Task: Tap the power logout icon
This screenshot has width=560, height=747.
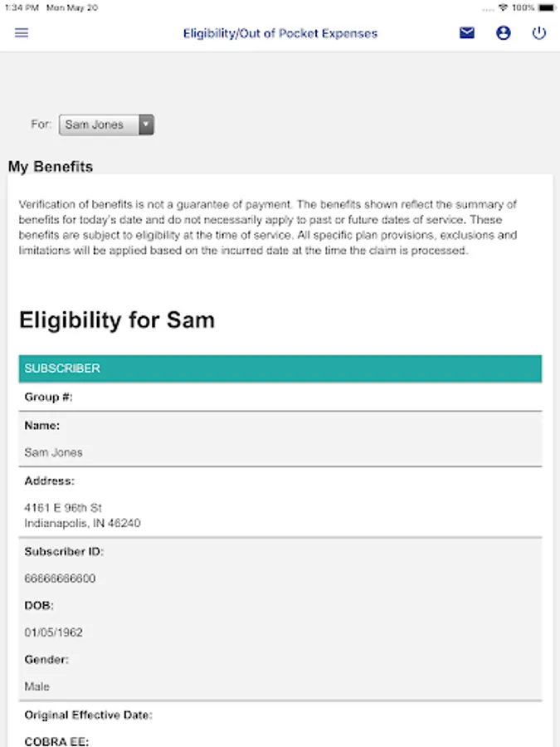Action: coord(539,33)
